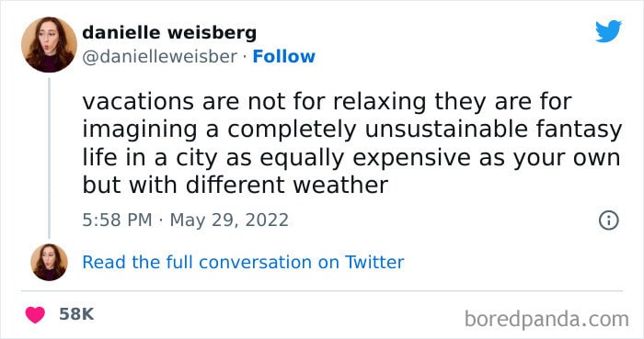
Task: Click the small avatar beside the conversation link
Action: tap(50, 263)
